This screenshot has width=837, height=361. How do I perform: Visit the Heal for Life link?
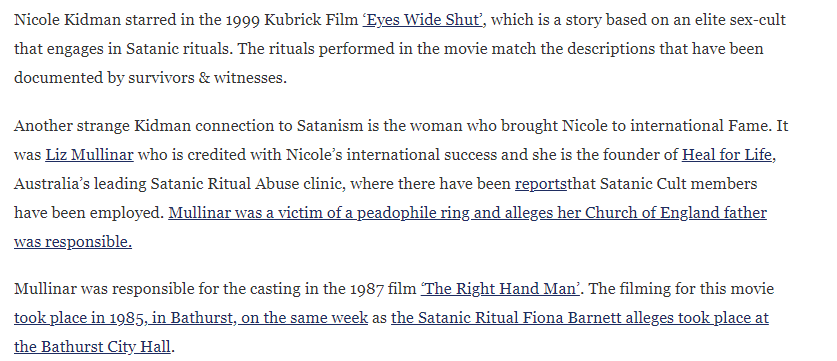pyautogui.click(x=727, y=155)
